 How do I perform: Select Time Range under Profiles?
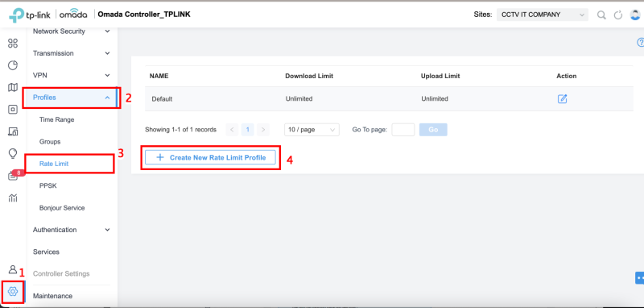click(56, 119)
